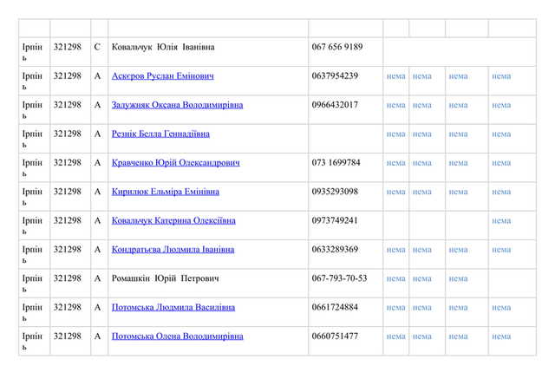Select the Кирилюк Ельміра Емінівна link
Screen dimensions: 555x392
coord(165,192)
